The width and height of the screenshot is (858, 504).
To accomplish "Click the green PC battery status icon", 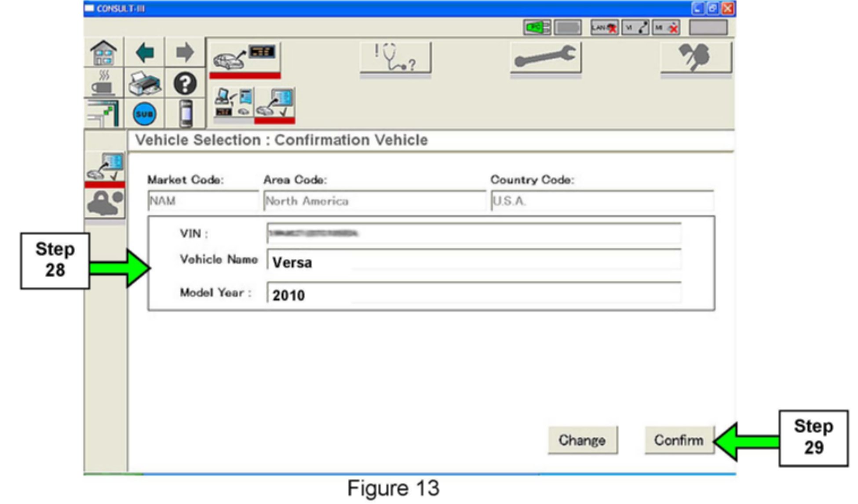I will [x=537, y=28].
